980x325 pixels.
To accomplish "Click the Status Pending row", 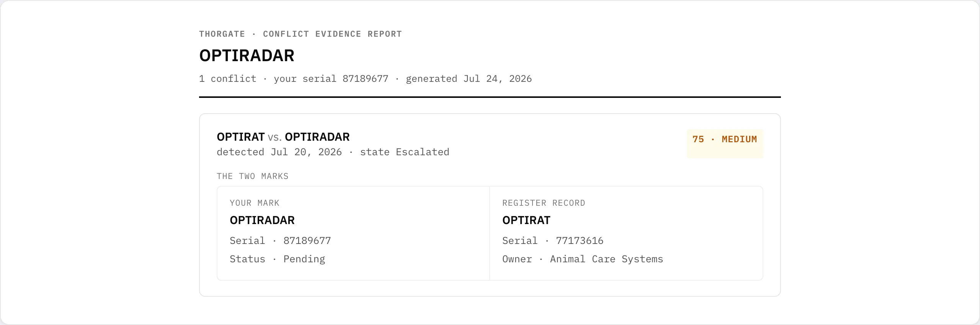I will (278, 259).
